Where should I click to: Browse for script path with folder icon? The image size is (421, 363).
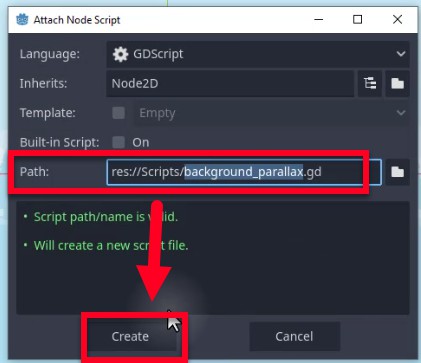(397, 172)
